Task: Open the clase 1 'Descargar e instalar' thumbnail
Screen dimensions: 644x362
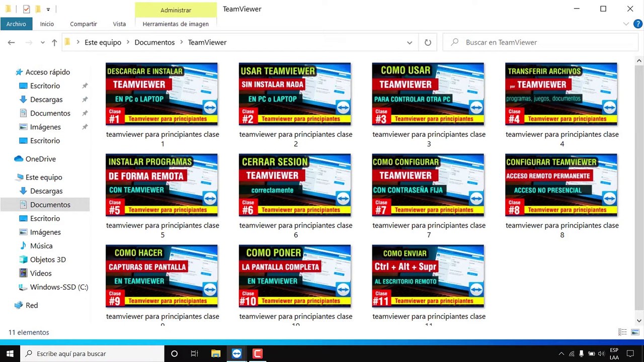Action: pyautogui.click(x=162, y=94)
